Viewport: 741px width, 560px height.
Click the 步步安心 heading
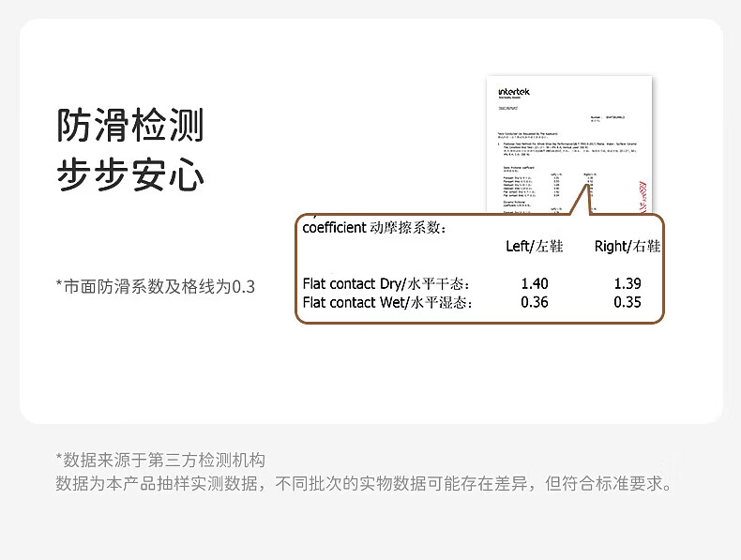pos(130,174)
